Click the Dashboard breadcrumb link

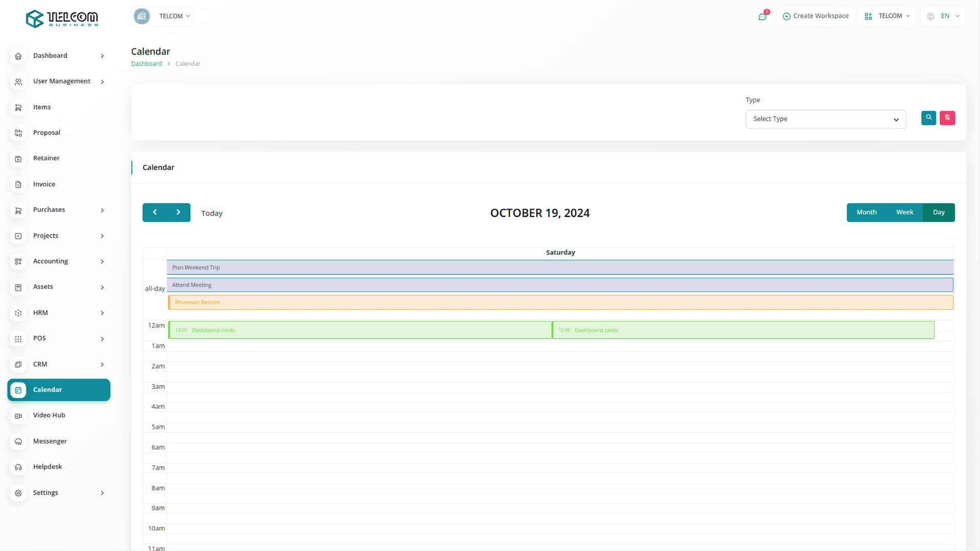(x=146, y=64)
